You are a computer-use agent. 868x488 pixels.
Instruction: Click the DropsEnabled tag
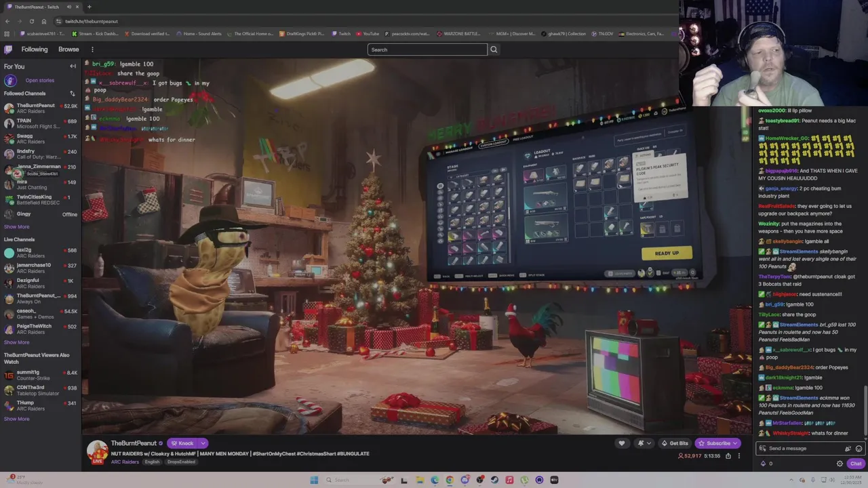[181, 462]
